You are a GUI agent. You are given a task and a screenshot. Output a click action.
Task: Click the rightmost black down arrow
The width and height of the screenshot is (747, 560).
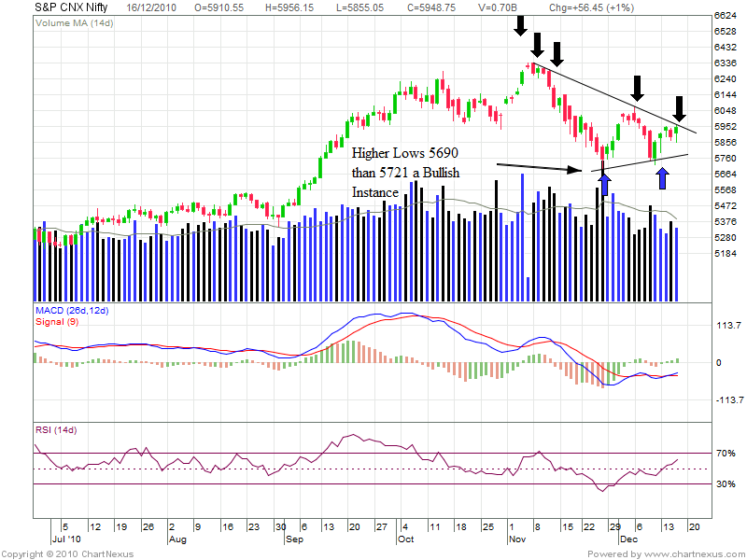click(x=679, y=105)
